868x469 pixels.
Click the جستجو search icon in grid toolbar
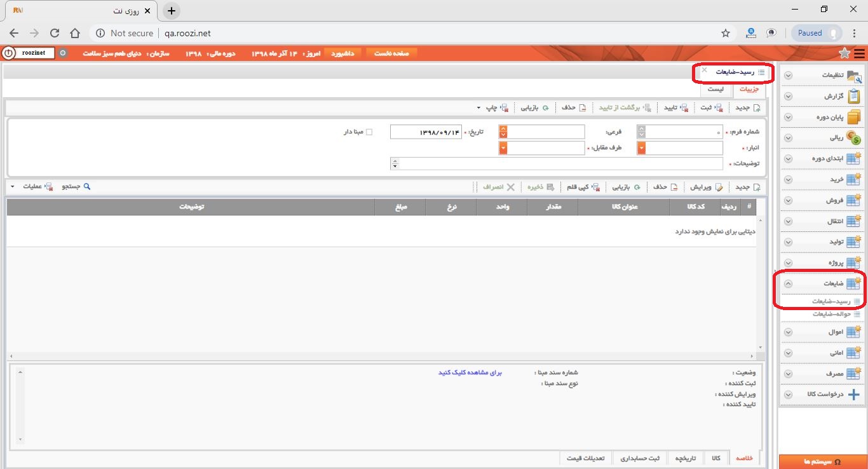click(x=87, y=187)
